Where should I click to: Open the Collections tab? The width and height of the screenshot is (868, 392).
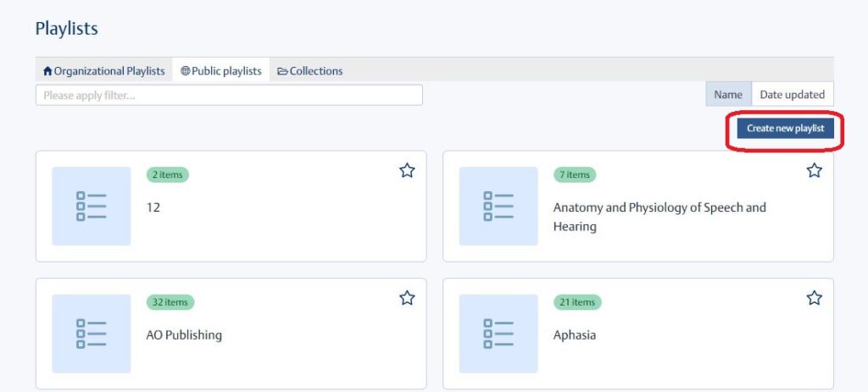[x=310, y=71]
